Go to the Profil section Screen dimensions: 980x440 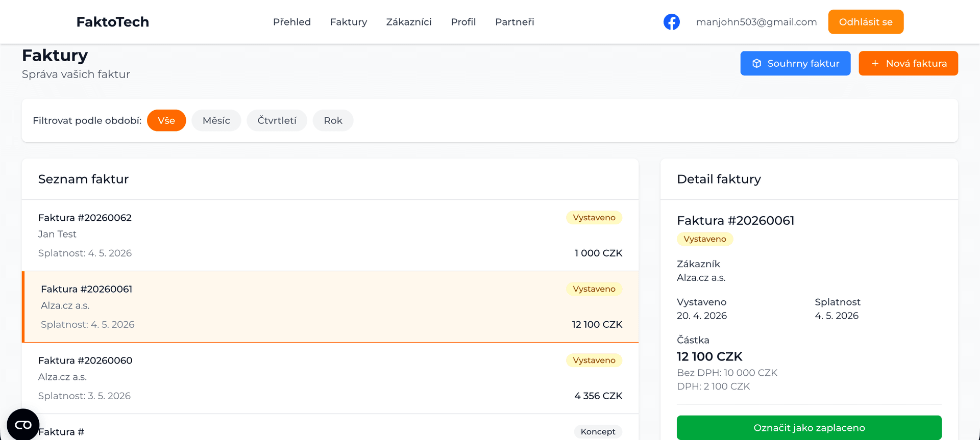463,22
